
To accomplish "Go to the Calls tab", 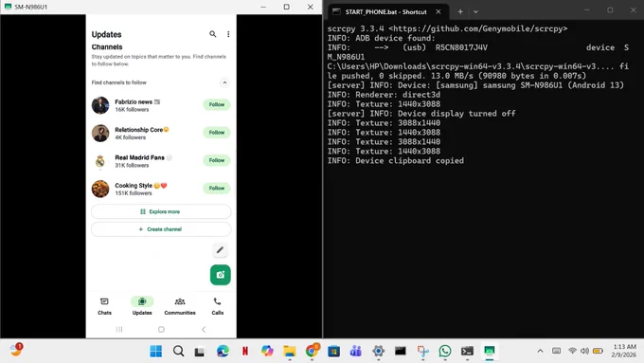I will point(217,307).
